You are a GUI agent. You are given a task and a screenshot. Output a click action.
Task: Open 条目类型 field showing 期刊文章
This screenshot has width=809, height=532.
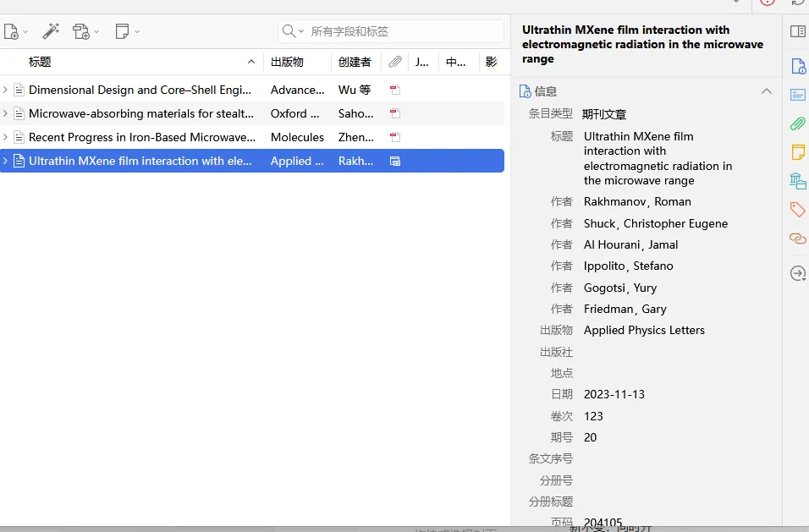pyautogui.click(x=604, y=114)
